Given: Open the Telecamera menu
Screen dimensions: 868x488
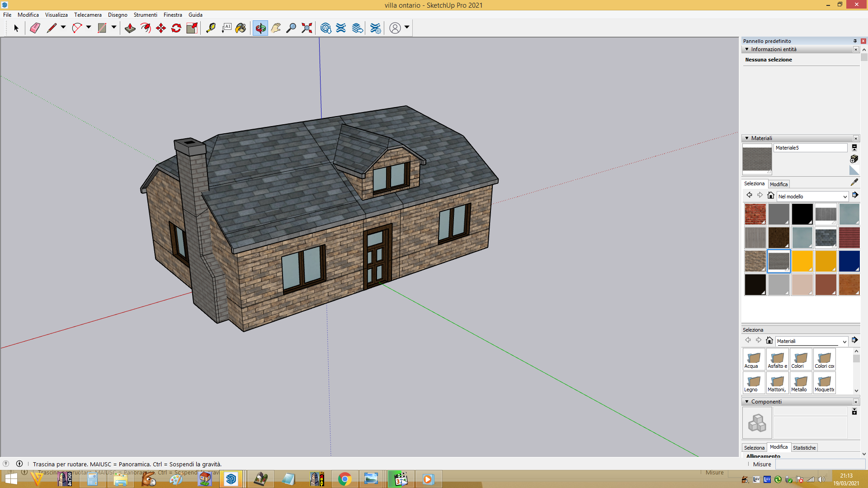Looking at the screenshot, I should [88, 15].
